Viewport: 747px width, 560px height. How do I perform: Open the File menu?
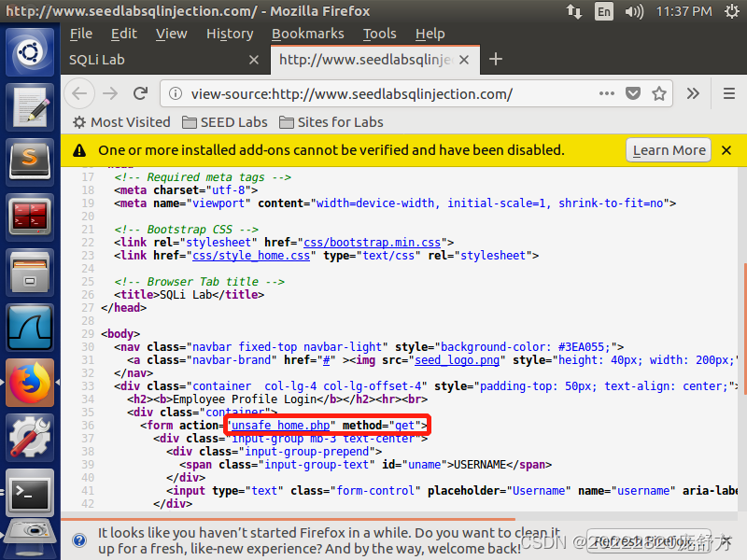[81, 34]
